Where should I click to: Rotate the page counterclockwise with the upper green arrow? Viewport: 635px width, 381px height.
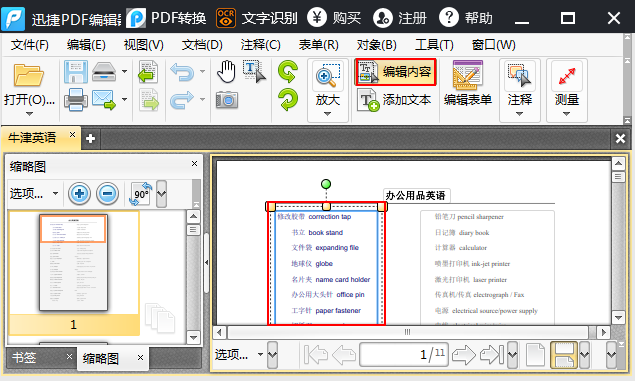pyautogui.click(x=288, y=72)
